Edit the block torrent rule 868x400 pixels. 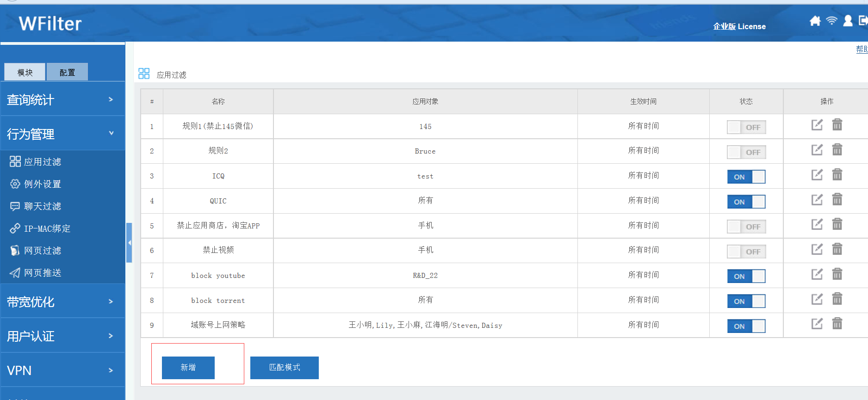pyautogui.click(x=817, y=300)
